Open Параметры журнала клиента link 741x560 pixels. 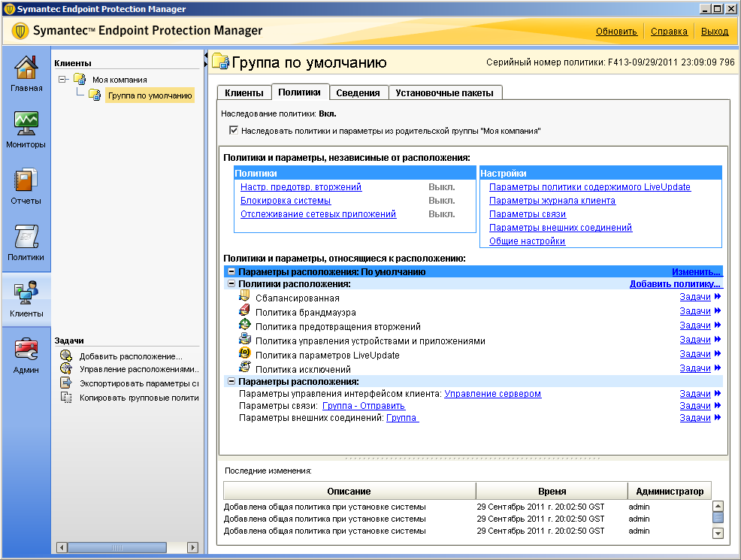coord(552,201)
